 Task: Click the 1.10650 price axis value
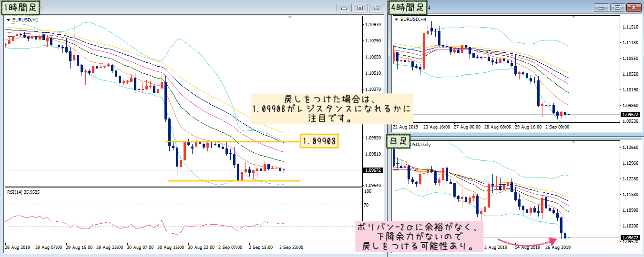[372, 57]
